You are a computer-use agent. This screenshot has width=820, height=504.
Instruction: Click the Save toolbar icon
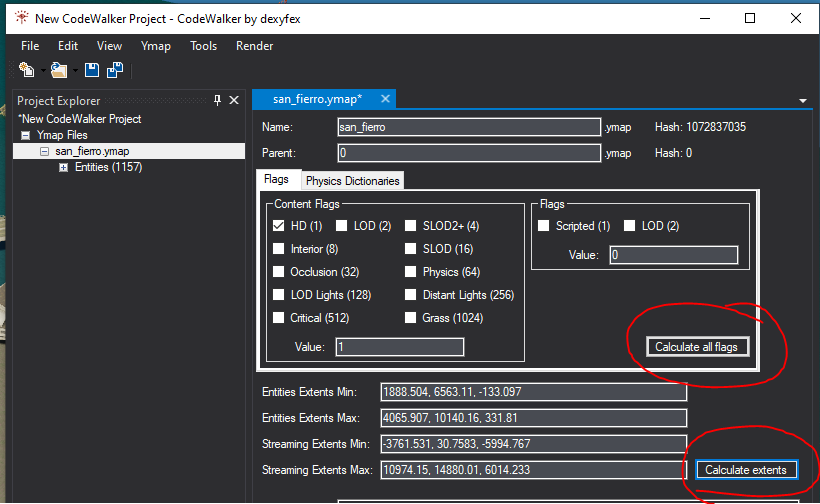click(92, 70)
